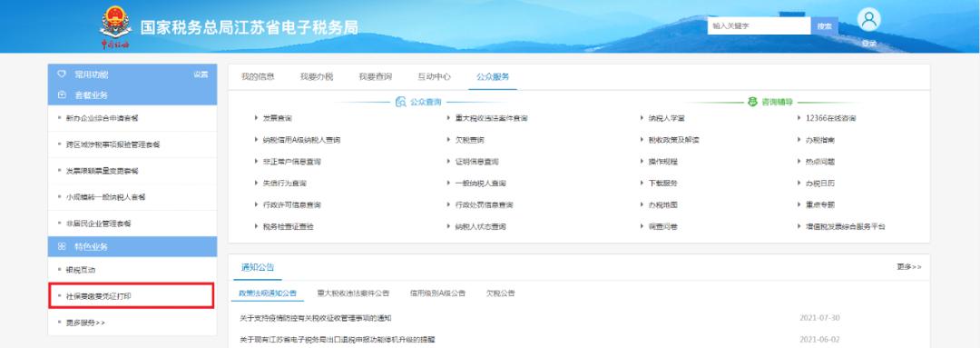Open 社保费缴费凭证打印
The image size is (980, 348).
coord(98,296)
